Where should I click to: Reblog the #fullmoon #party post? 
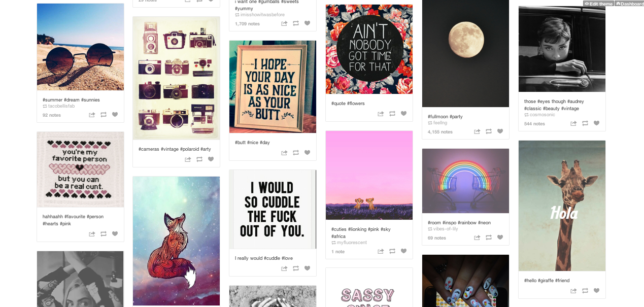(489, 131)
